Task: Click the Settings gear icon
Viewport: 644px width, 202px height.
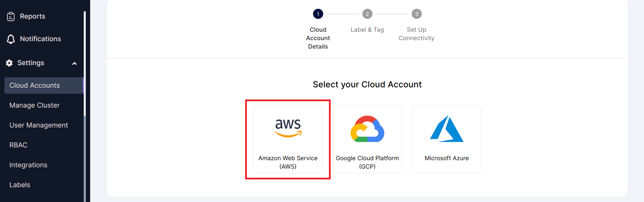Action: (x=9, y=63)
